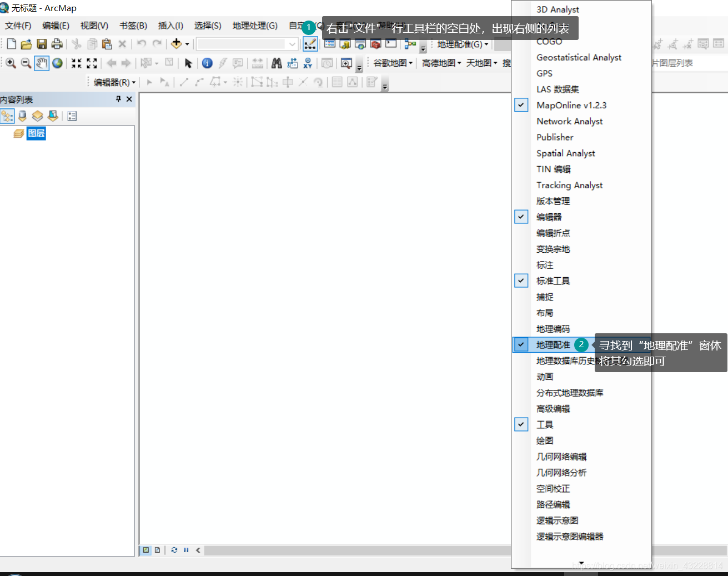Expand the 高德地图 dropdown
The height and width of the screenshot is (576, 728).
(x=441, y=63)
